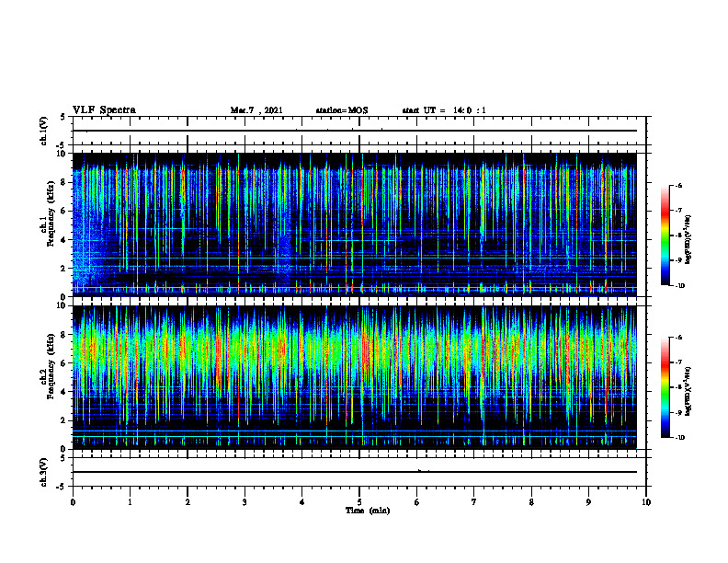This screenshot has height=563, width=728.
Task: Click time axis tick label "6"
Action: [x=417, y=502]
